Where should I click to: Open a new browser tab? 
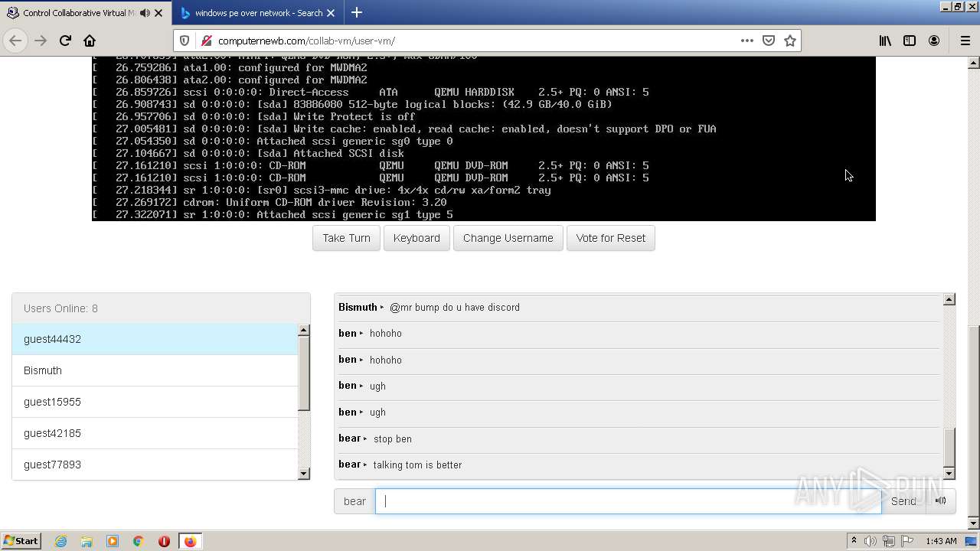357,13
